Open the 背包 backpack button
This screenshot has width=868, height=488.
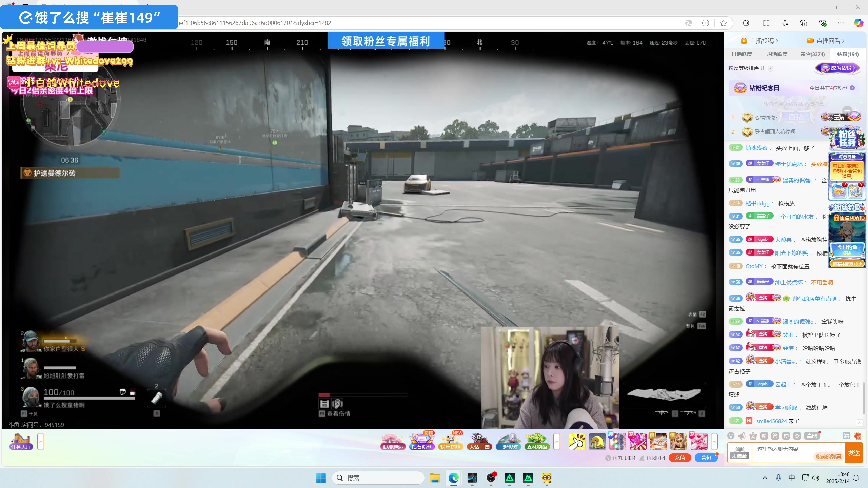point(706,458)
